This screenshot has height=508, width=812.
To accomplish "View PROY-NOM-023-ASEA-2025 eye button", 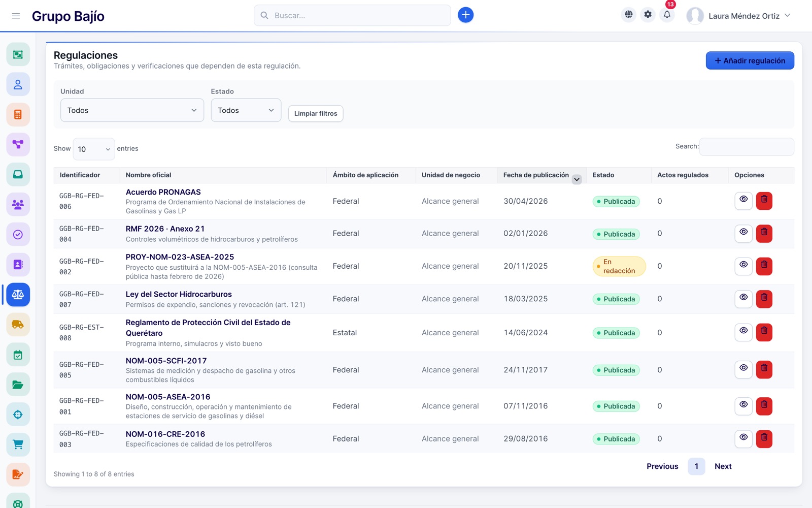I will pos(743,266).
